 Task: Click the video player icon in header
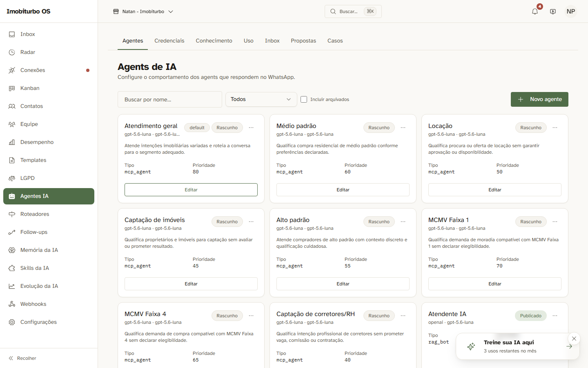coord(553,11)
